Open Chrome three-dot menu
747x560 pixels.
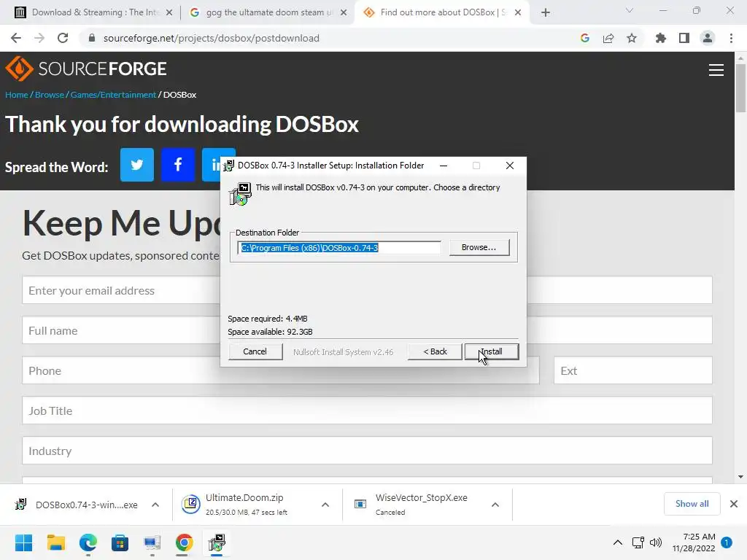[x=731, y=38]
